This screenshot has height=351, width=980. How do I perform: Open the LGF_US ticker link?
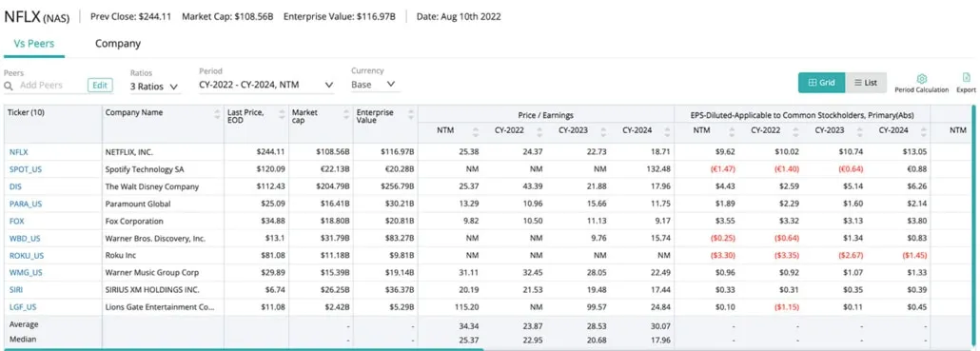23,306
